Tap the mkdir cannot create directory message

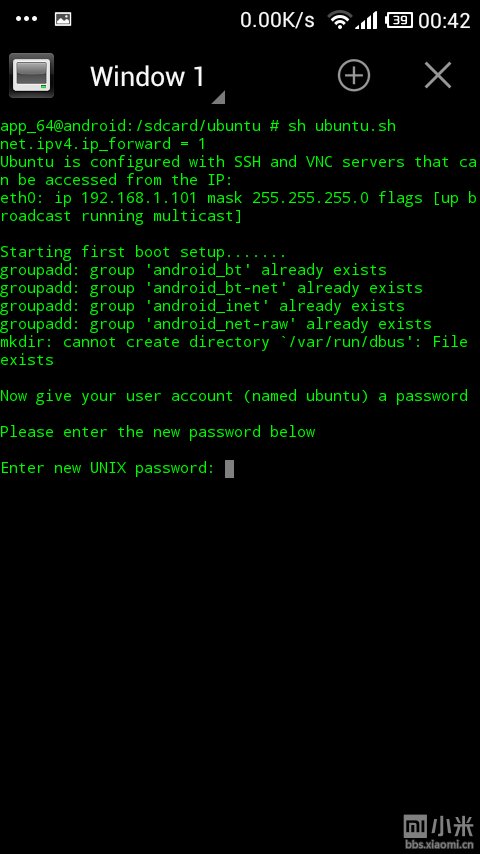click(x=234, y=351)
